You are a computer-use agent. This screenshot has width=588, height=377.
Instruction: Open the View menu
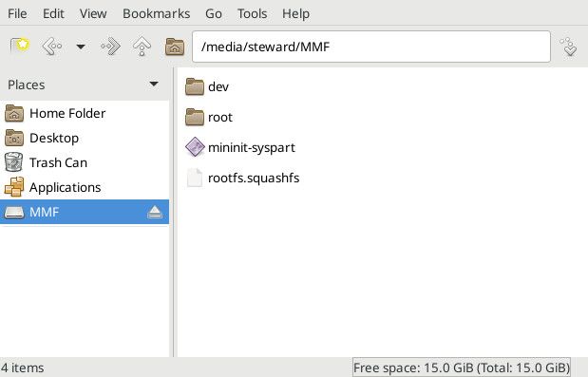(93, 13)
